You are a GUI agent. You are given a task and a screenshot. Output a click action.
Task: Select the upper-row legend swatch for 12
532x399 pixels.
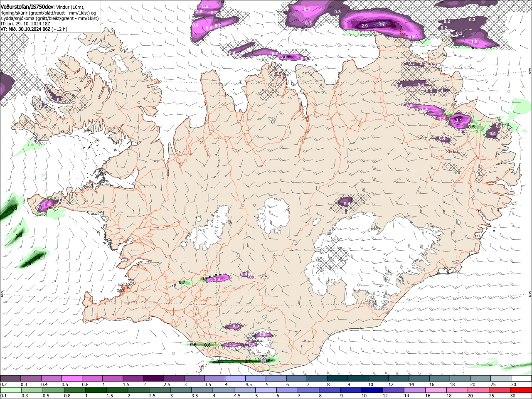pos(399,379)
